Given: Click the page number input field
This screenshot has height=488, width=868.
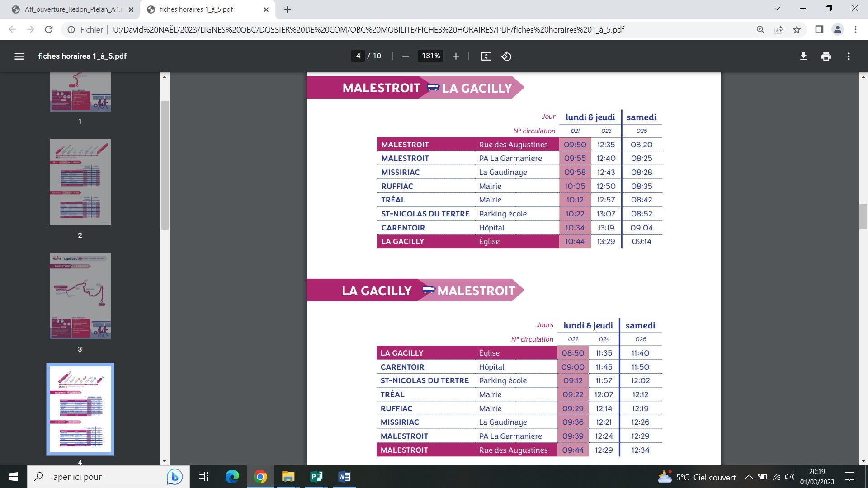Looking at the screenshot, I should 358,56.
